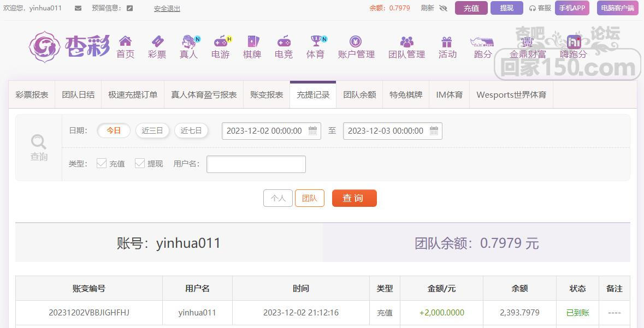Open the 活动 gift box icon
The width and height of the screenshot is (644, 328).
447,41
